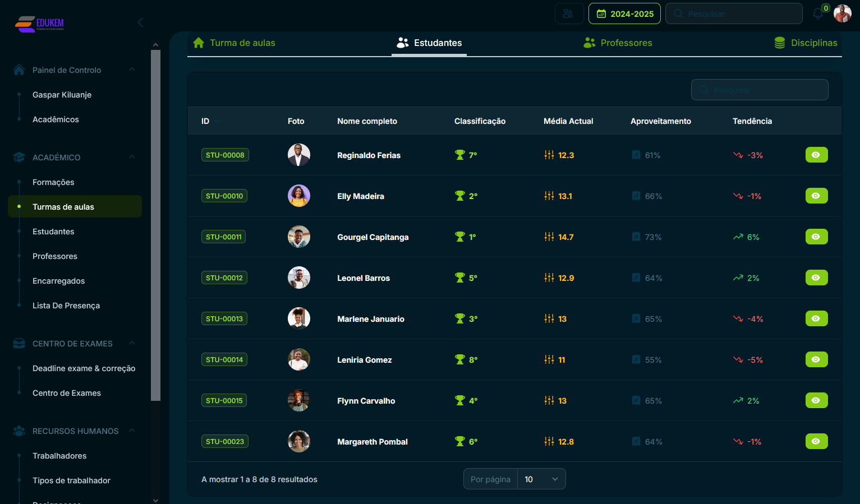
Task: Open the user profile avatar
Action: coord(842,13)
